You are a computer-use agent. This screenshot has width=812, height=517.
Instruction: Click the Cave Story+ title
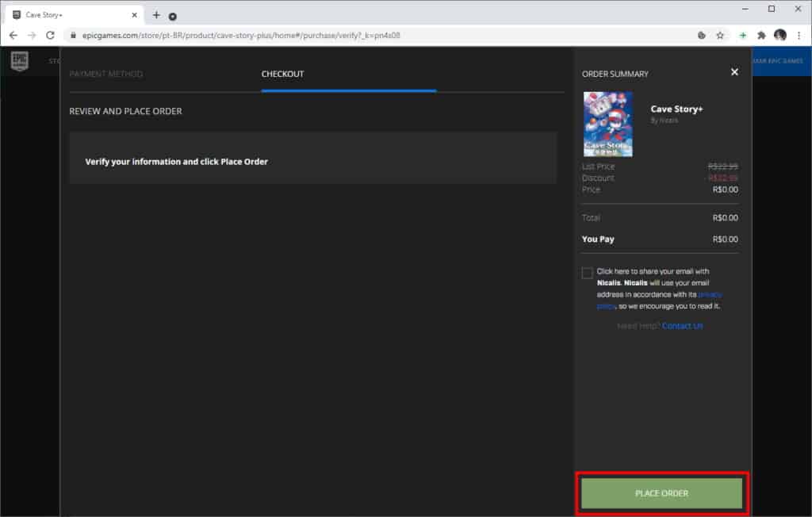coord(676,109)
